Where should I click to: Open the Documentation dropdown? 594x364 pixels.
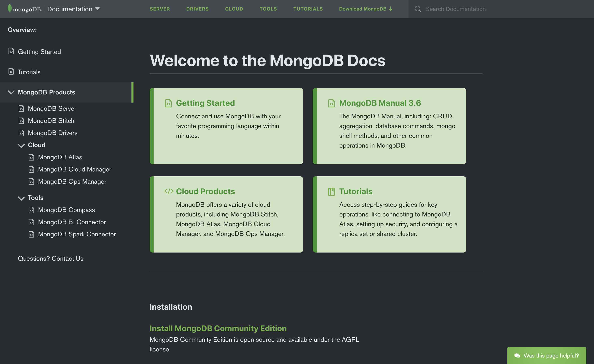coord(97,9)
